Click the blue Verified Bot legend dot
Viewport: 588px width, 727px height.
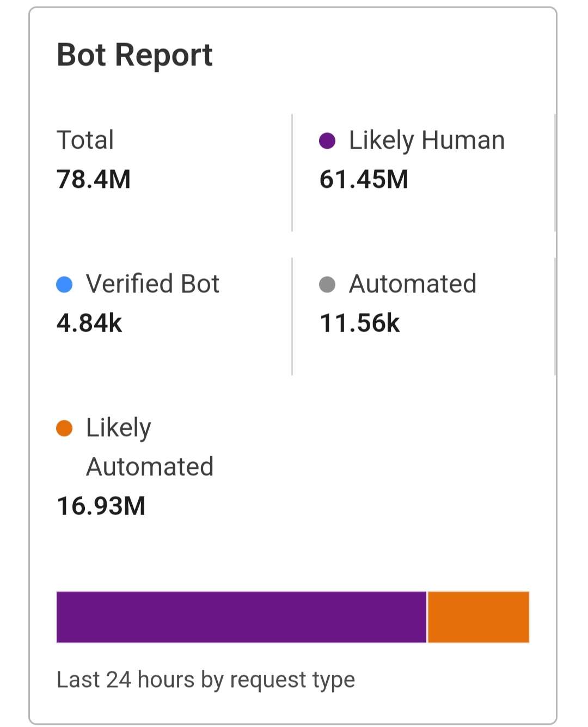click(64, 284)
